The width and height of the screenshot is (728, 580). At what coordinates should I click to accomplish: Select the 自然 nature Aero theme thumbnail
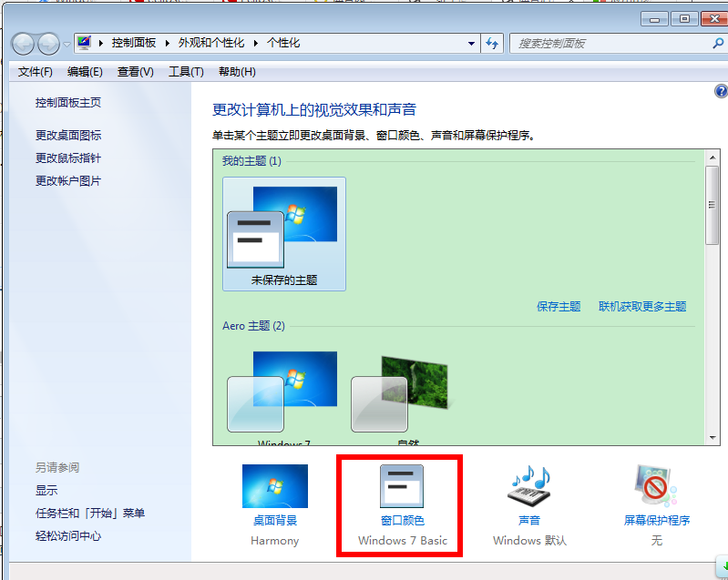[x=401, y=394]
